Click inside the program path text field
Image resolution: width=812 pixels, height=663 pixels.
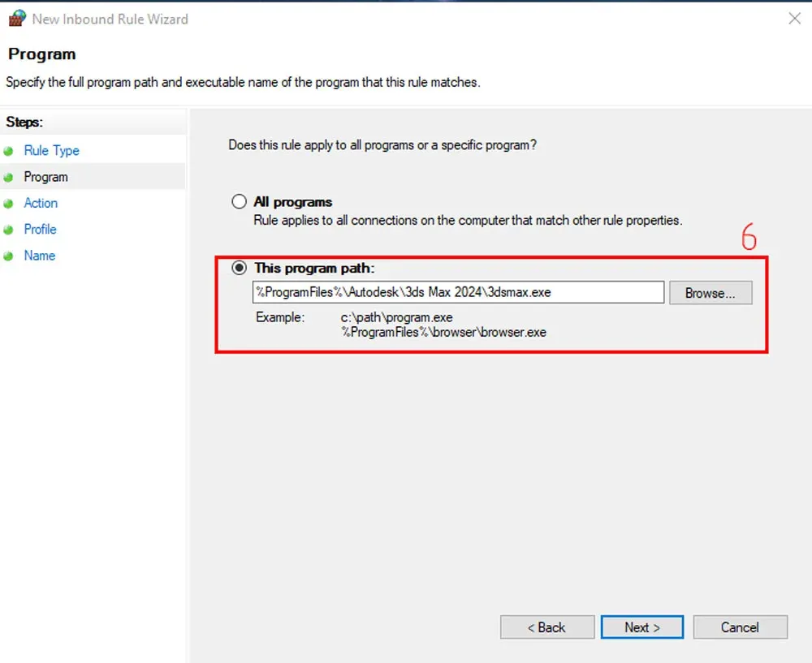click(458, 292)
